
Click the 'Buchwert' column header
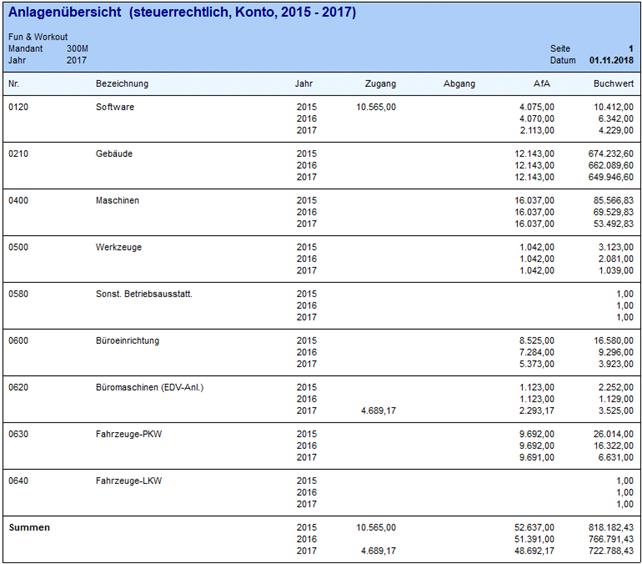point(613,83)
